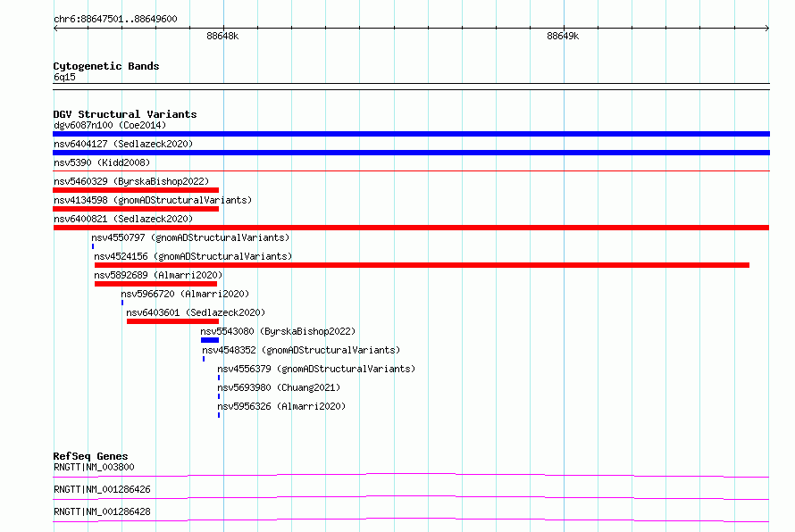Screen dimensions: 795x532
Task: Select RNGTT|NM_001286426 transcript label
Action: [x=102, y=489]
